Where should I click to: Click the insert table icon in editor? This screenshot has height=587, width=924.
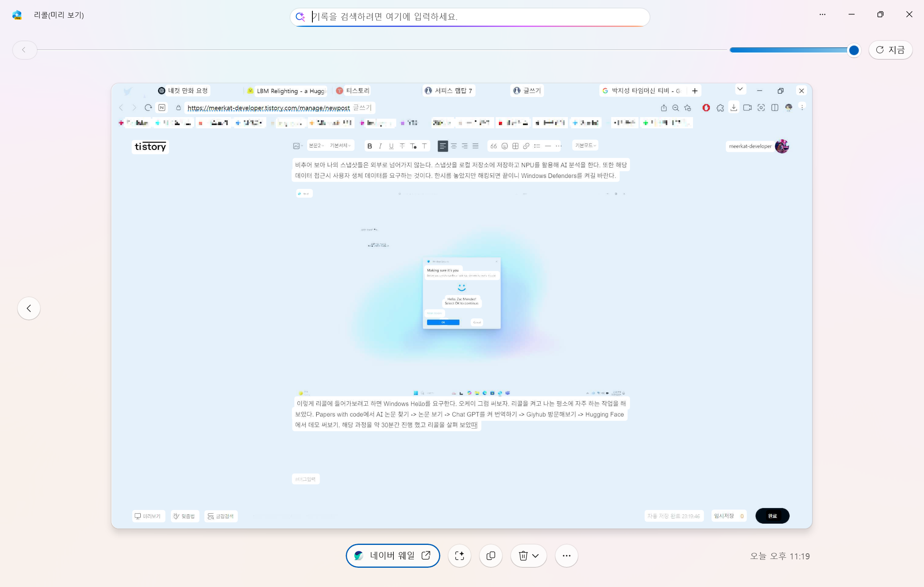(x=515, y=146)
